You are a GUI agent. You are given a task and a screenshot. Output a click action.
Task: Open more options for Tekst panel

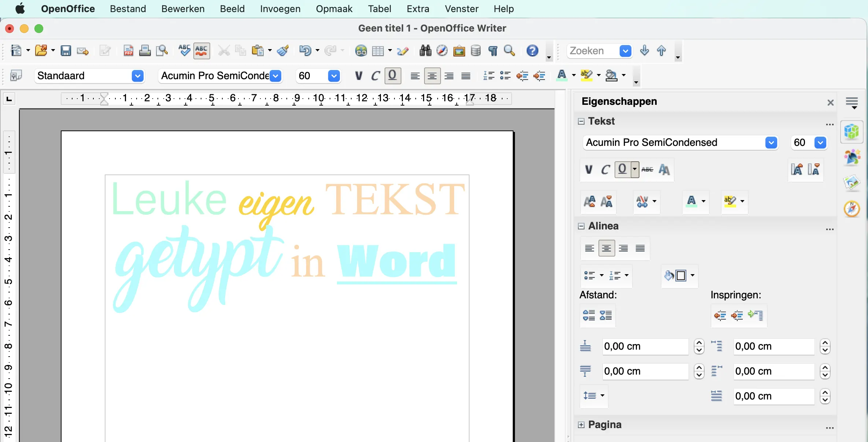coord(830,125)
